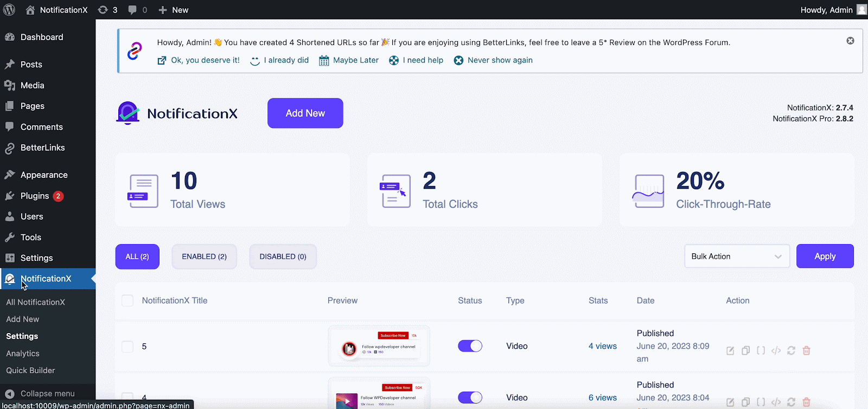This screenshot has height=409, width=868.
Task: Regenerate notification 5 with refresh icon
Action: (x=791, y=350)
